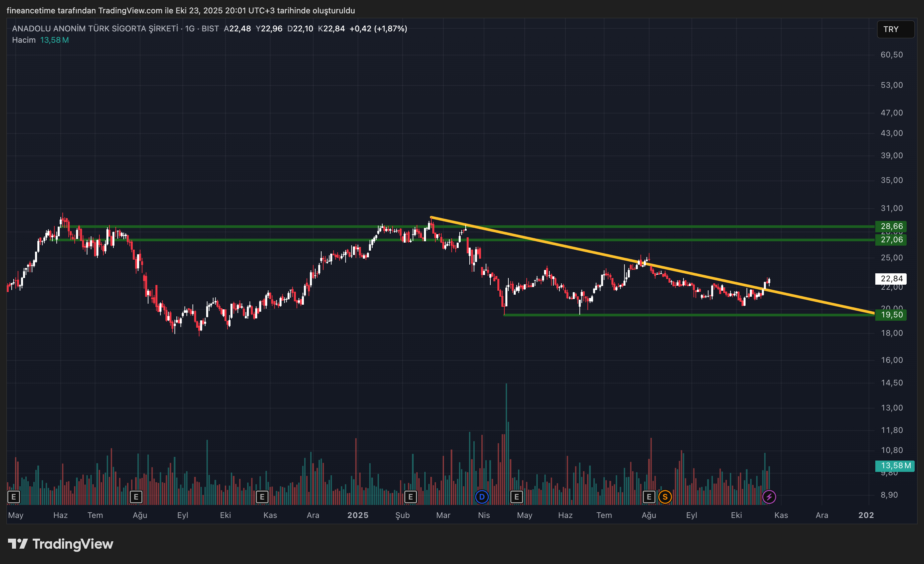The height and width of the screenshot is (564, 924).
Task: Click the blue dividend "D" marker
Action: pyautogui.click(x=482, y=497)
